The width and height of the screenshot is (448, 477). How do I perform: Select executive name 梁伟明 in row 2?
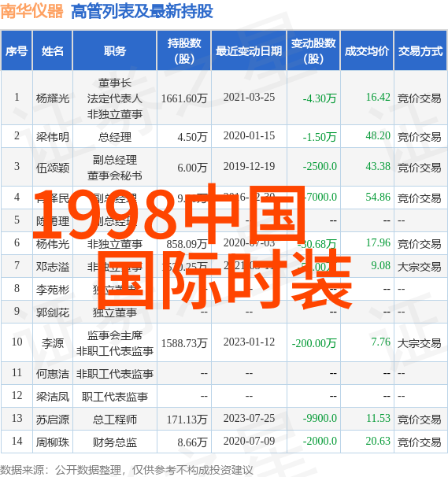[53, 137]
